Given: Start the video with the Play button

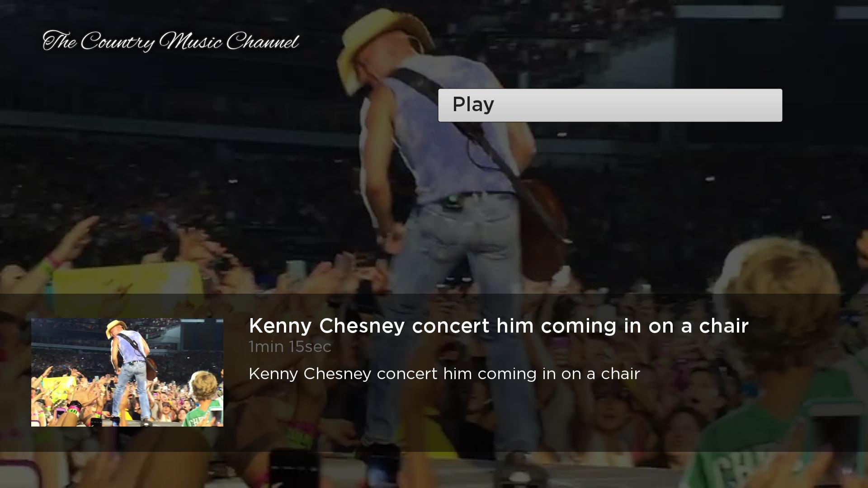Looking at the screenshot, I should (610, 105).
